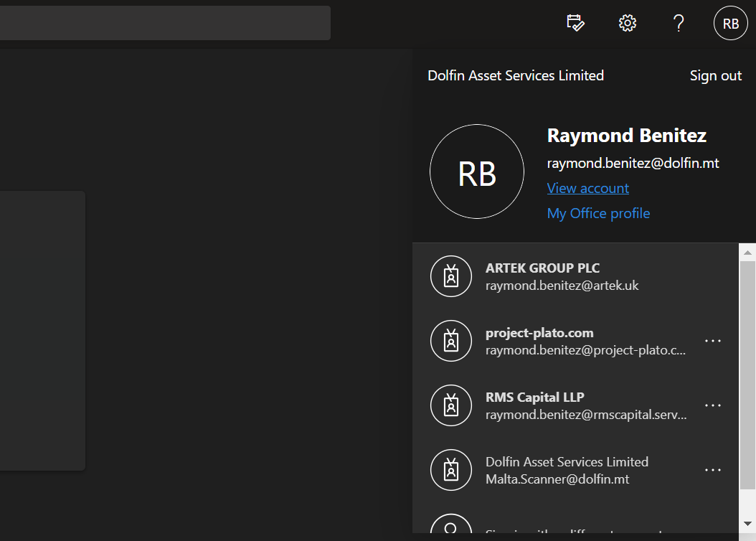
Task: Click the search box in the header
Action: point(165,23)
